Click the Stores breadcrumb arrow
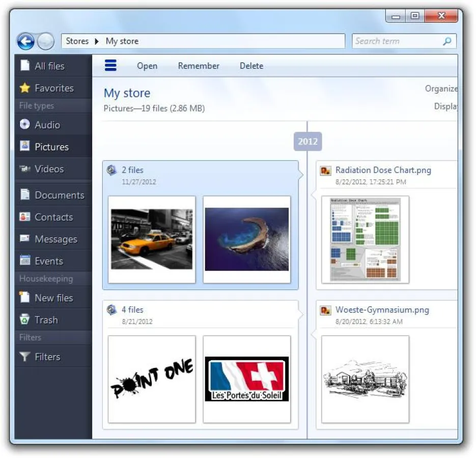 pyautogui.click(x=97, y=41)
